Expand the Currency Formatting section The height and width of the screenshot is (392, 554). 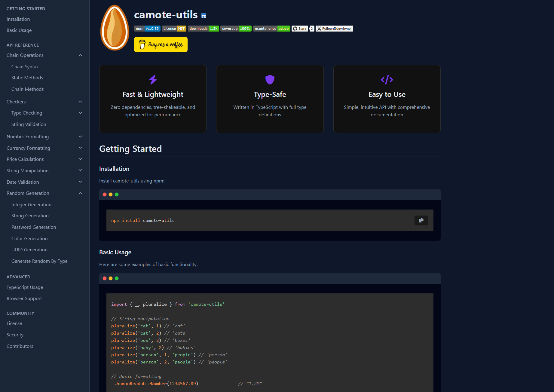(81, 148)
